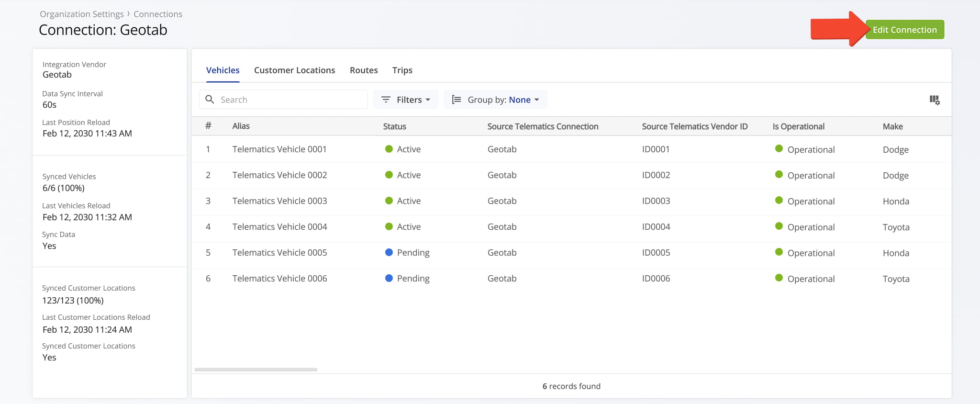
Task: Click the blue Pending dot for Vehicle 0005
Action: coord(389,252)
